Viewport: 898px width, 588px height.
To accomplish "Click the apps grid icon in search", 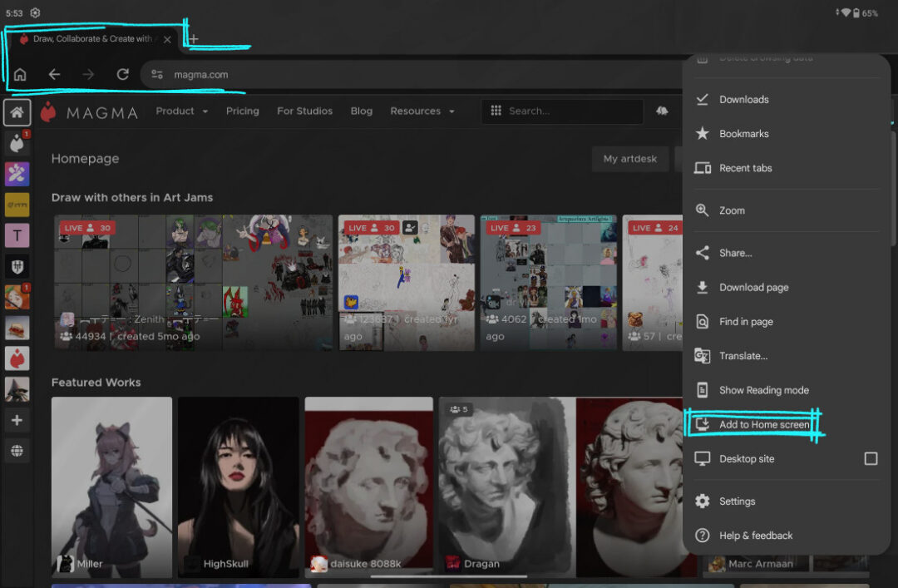I will pos(496,111).
